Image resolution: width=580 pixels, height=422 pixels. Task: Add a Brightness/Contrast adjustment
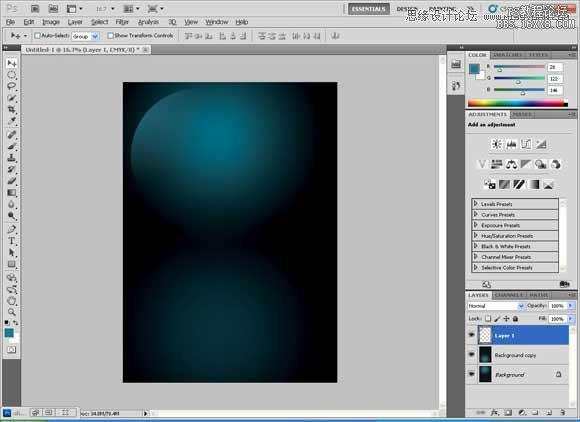click(496, 144)
